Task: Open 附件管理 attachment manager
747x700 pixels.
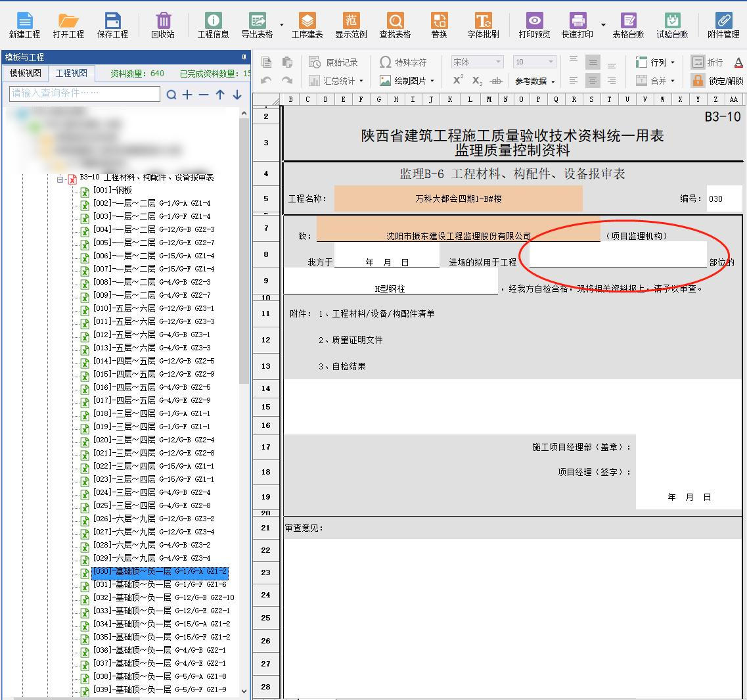Action: click(x=723, y=25)
